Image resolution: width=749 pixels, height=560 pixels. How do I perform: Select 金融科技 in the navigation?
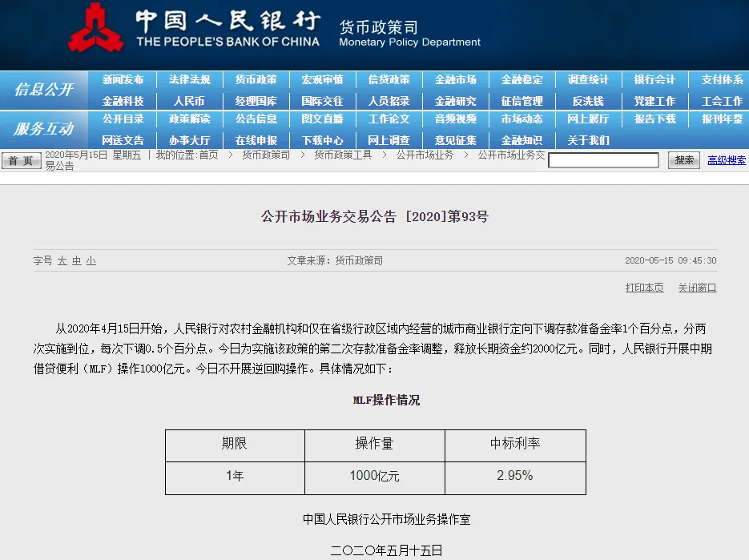click(x=123, y=101)
